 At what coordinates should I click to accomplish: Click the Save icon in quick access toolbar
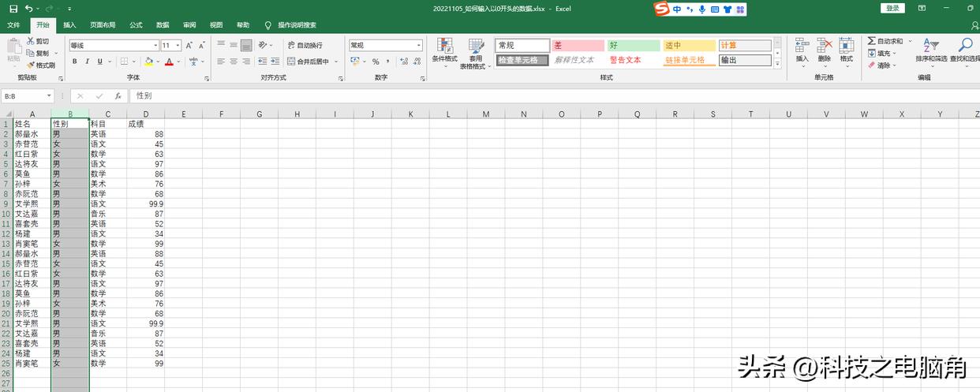tap(13, 9)
